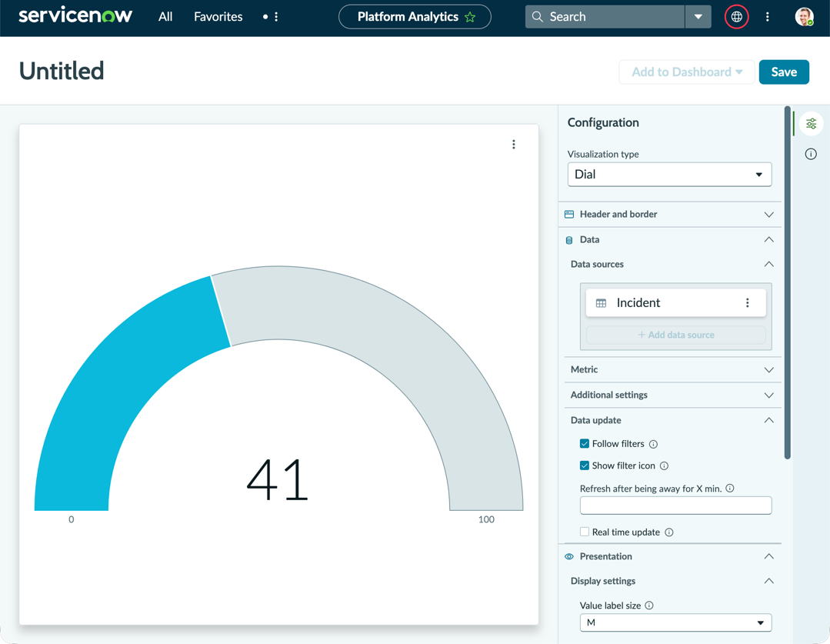Click the ServiceNow logo

75,15
